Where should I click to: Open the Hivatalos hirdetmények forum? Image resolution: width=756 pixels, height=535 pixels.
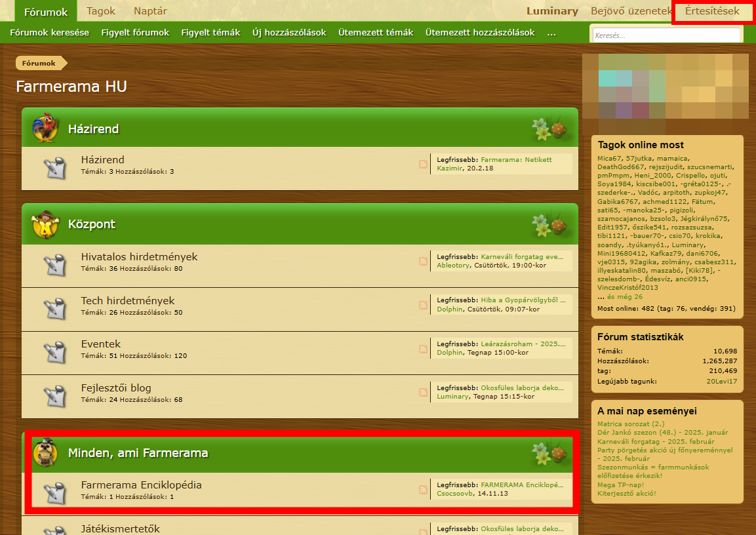click(x=140, y=257)
